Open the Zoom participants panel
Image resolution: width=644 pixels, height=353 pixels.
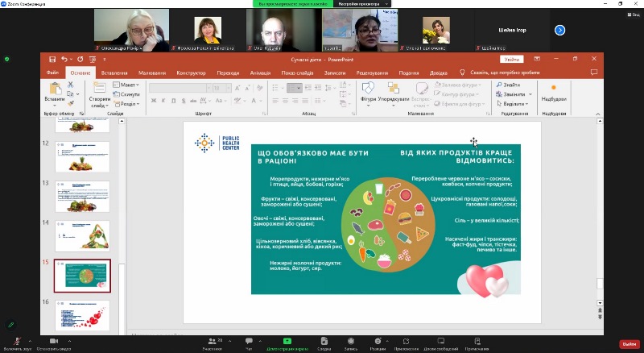[x=213, y=341]
